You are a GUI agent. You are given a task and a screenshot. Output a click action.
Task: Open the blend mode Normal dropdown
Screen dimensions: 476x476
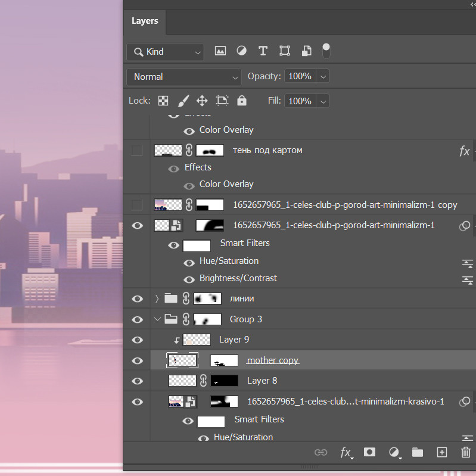(183, 77)
